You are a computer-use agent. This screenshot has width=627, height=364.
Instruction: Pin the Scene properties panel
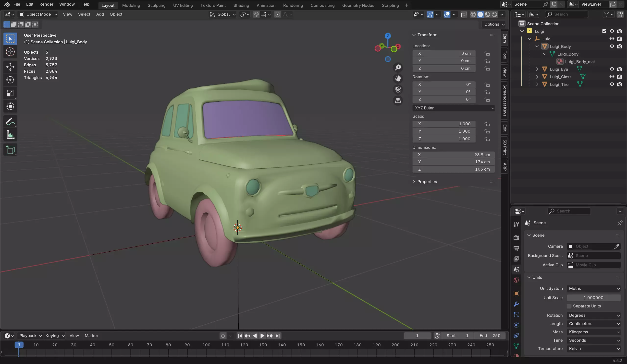(x=620, y=223)
